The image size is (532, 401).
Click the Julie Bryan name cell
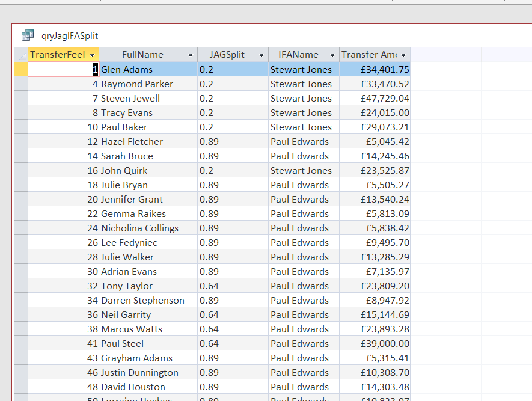[148, 185]
